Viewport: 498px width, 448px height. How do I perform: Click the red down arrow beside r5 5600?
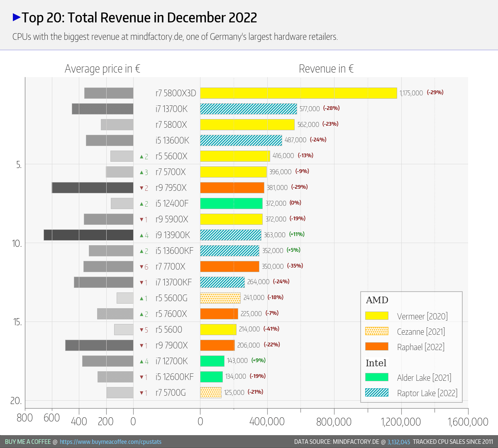point(142,330)
